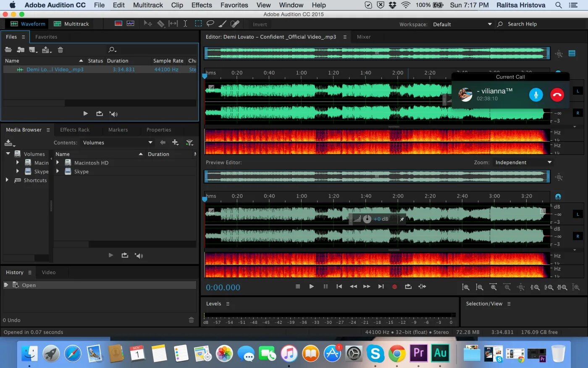This screenshot has width=588, height=368.
Task: Expand Macintosh HD in Name list
Action: click(58, 162)
